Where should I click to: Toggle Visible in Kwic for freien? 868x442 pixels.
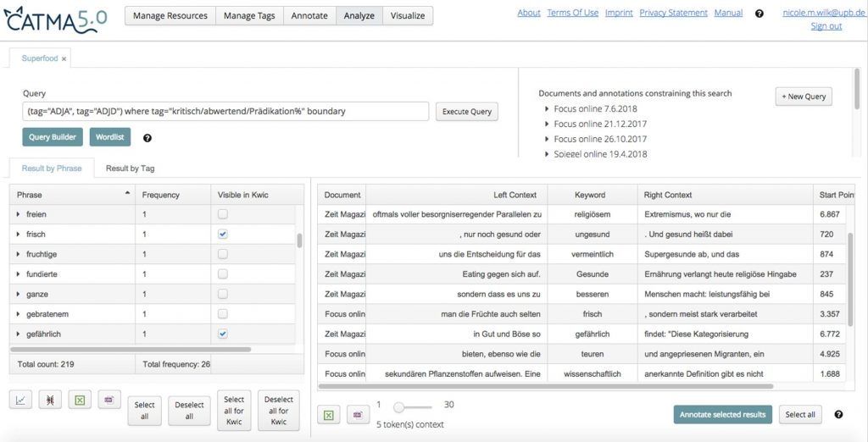(x=223, y=214)
